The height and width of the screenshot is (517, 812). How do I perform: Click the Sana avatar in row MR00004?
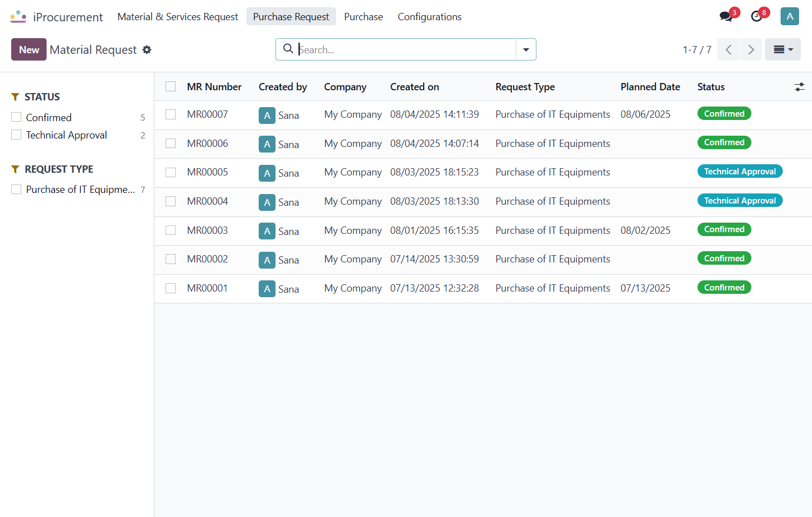[x=267, y=202]
